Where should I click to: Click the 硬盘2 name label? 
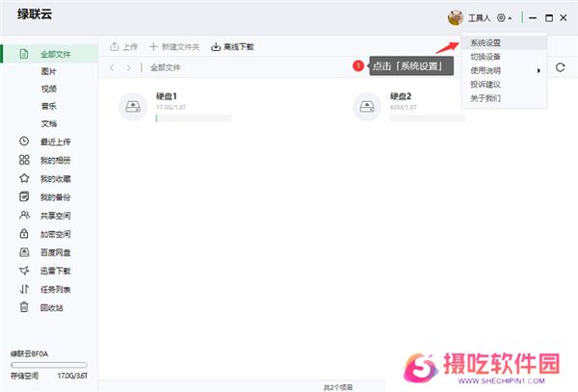pos(401,96)
